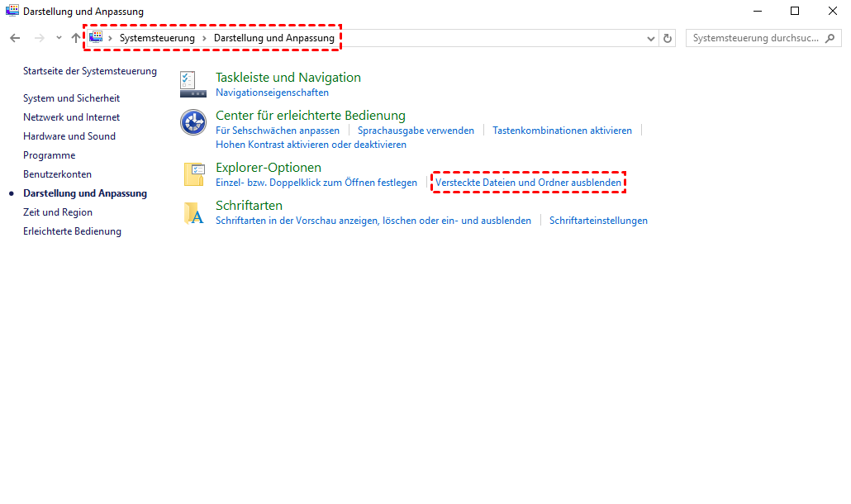Image resolution: width=851 pixels, height=504 pixels.
Task: Click the Systemsteuerung durchsuchen search field
Action: (756, 38)
